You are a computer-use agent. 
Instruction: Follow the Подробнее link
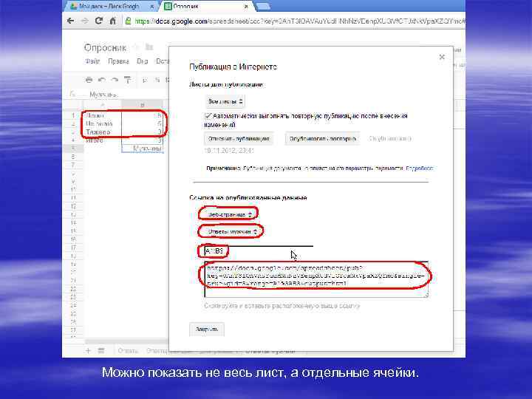click(420, 168)
